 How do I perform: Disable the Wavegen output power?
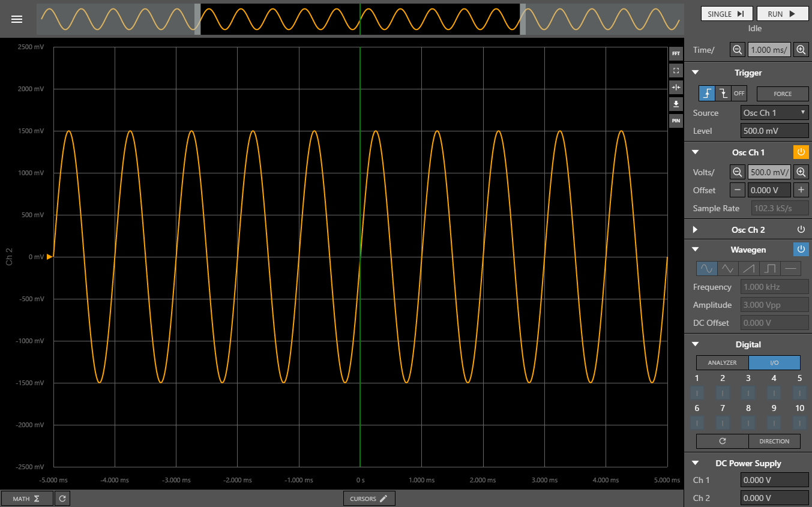tap(801, 249)
